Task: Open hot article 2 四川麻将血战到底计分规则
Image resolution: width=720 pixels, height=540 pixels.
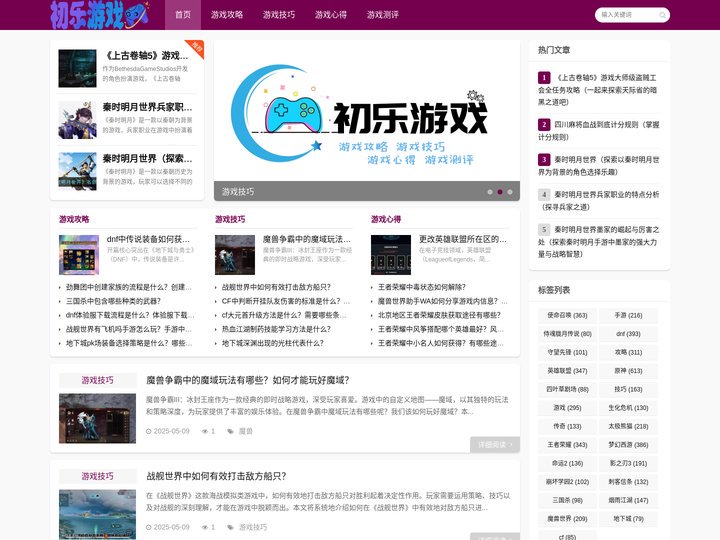Action: [598, 130]
